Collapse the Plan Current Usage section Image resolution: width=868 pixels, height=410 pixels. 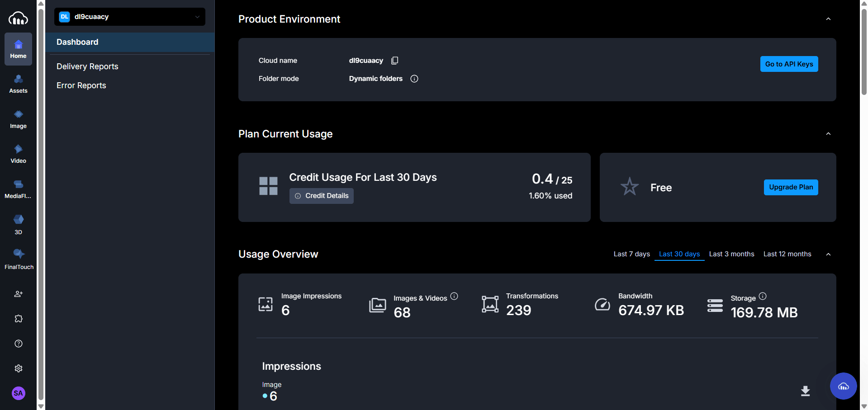(828, 134)
